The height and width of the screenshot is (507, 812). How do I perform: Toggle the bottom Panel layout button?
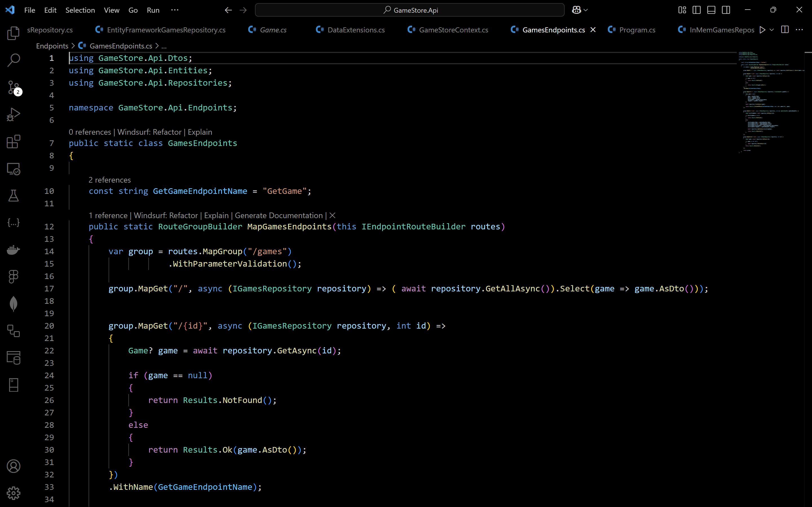[711, 10]
